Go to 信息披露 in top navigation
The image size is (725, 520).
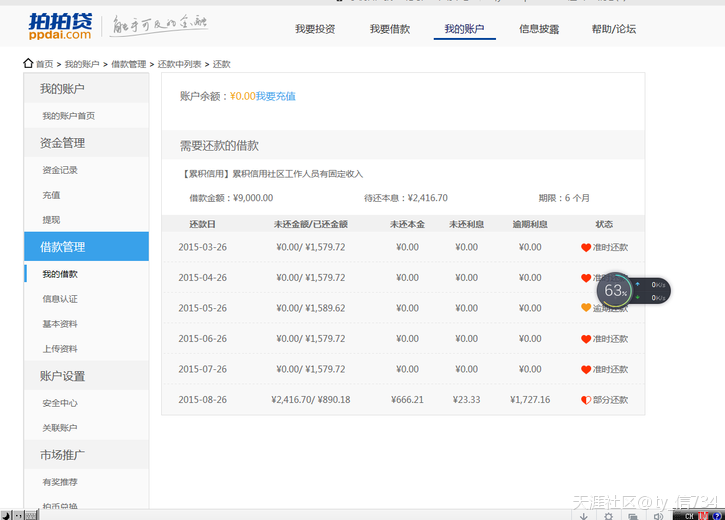click(539, 29)
